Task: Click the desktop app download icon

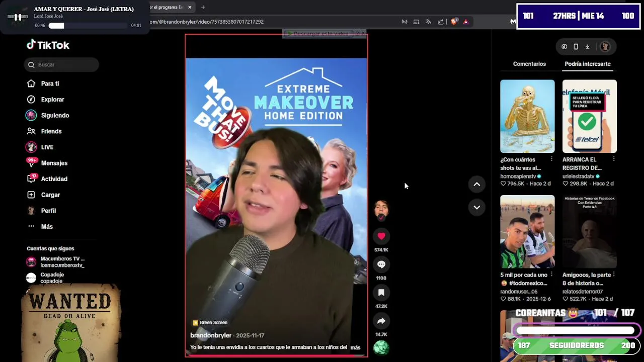Action: coord(587,47)
